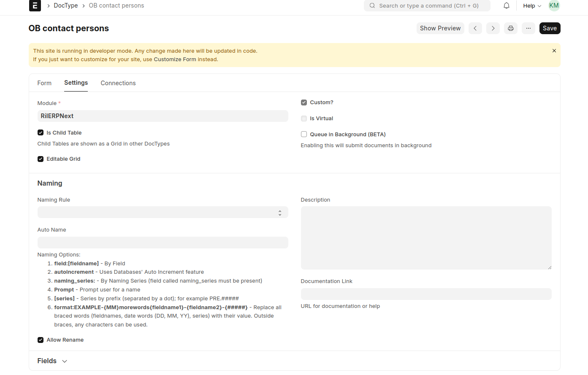588x375 pixels.
Task: Toggle Is Child Table checkbox
Action: [x=41, y=132]
